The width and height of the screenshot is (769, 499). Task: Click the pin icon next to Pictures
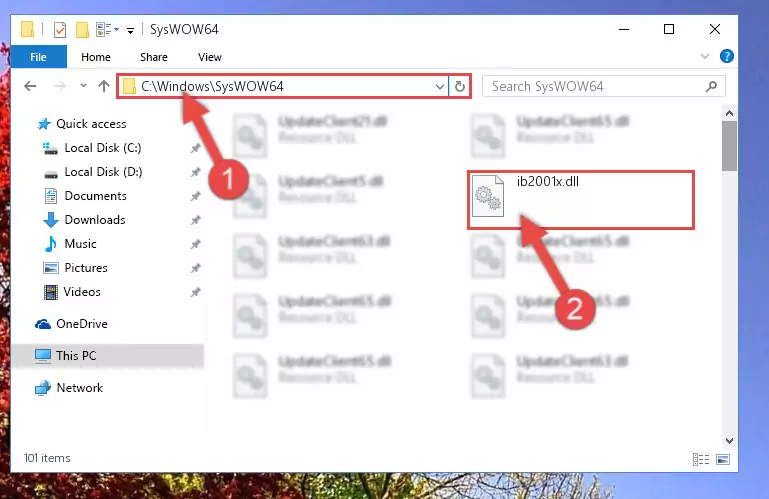click(195, 268)
